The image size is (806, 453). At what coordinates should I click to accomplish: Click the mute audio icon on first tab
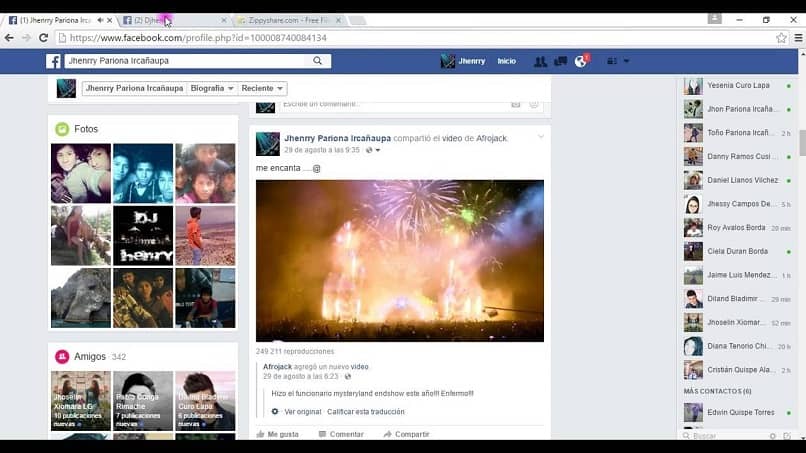[100, 20]
